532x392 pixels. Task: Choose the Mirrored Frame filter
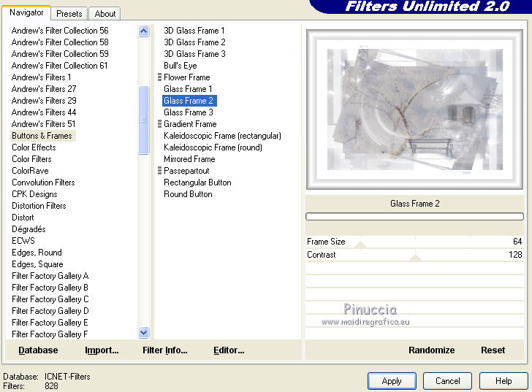coord(189,159)
